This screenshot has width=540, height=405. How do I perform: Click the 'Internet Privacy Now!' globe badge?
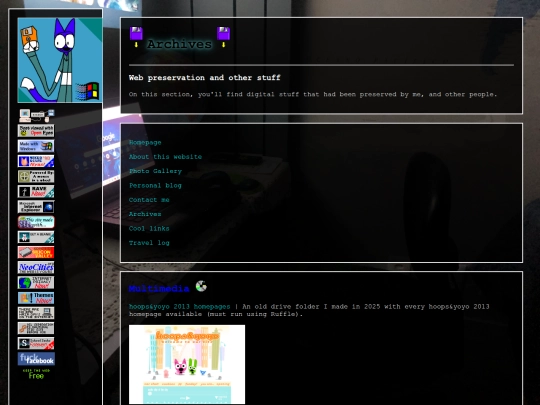pyautogui.click(x=36, y=282)
